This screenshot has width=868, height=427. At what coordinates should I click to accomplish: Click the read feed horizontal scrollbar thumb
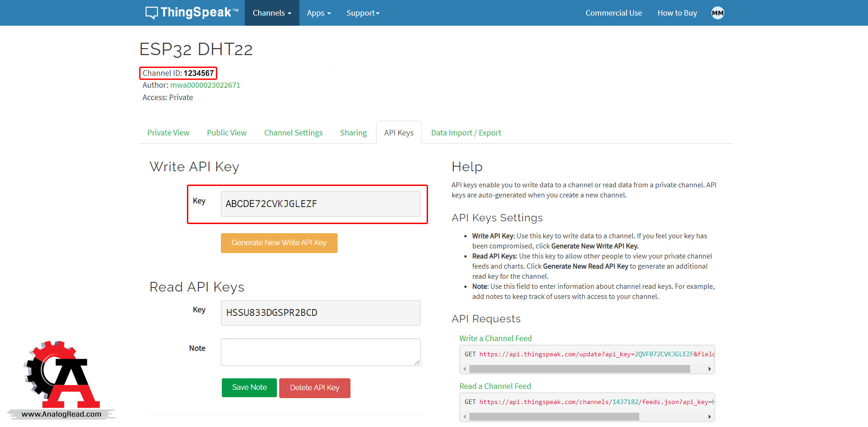pyautogui.click(x=554, y=416)
